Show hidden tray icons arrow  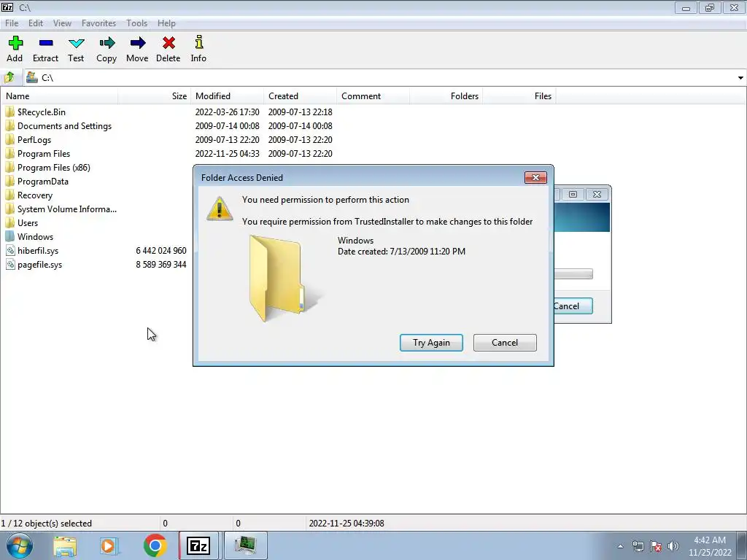[x=620, y=546]
